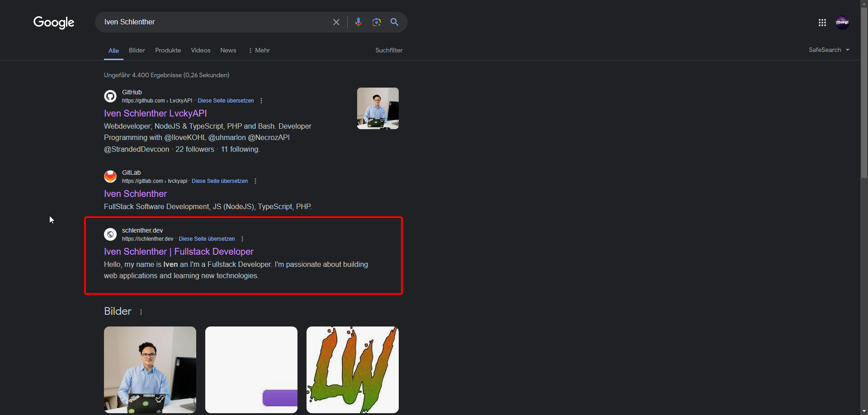
Task: Open Iven Schlenther Fullstack Developer link
Action: coord(179,252)
